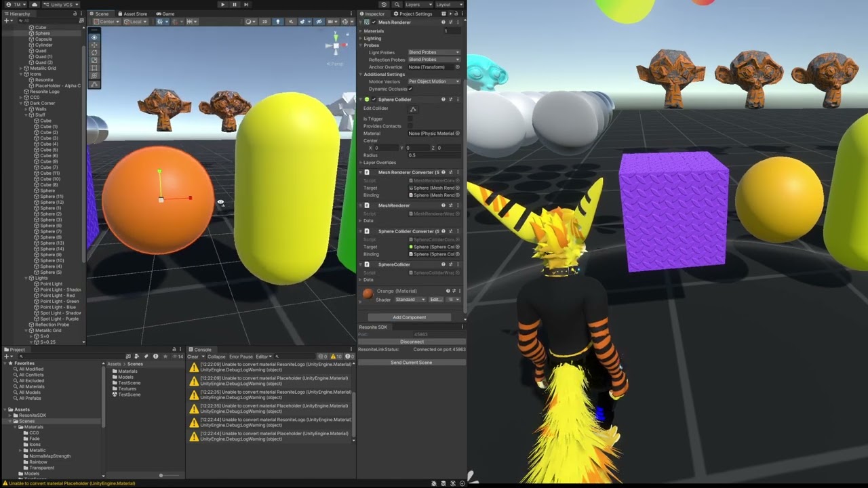Open the draw mode shading dropdown
The width and height of the screenshot is (868, 488).
(x=250, y=22)
